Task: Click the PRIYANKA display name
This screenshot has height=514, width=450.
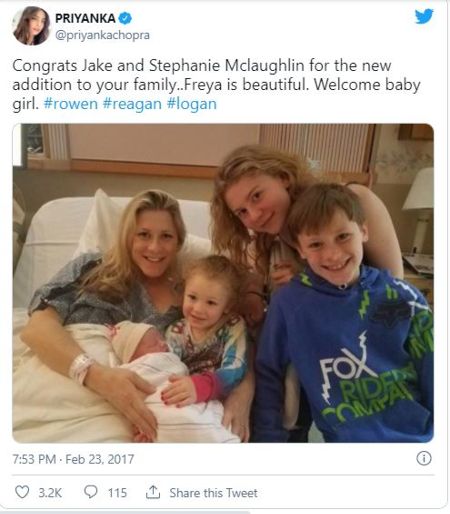Action: point(85,18)
